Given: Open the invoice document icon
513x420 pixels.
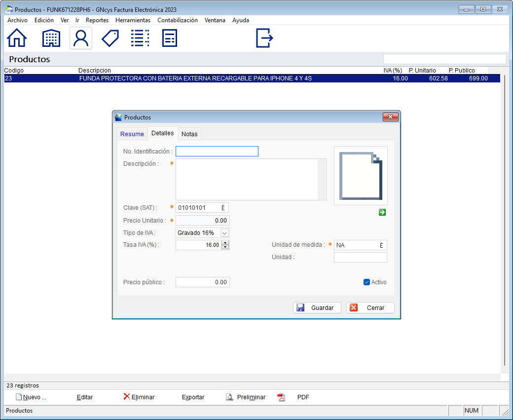Looking at the screenshot, I should coord(170,38).
